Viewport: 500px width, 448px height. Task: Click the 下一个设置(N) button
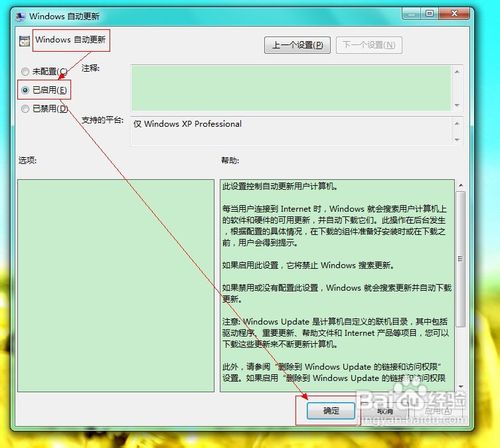click(369, 45)
